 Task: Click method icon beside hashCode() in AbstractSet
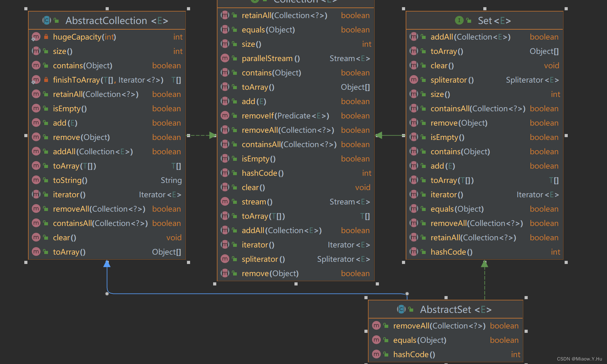(x=376, y=354)
